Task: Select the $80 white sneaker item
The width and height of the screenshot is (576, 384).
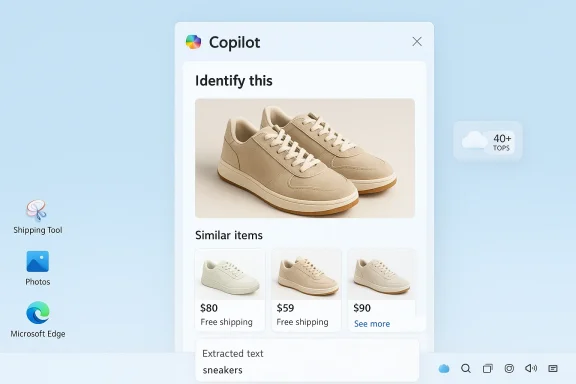Action: [230, 290]
